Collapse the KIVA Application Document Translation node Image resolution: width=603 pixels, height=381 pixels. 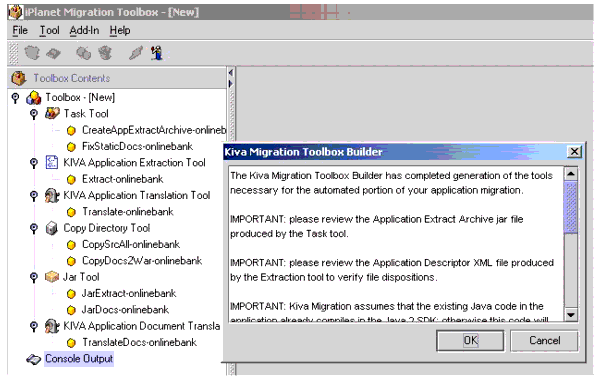pyautogui.click(x=34, y=326)
